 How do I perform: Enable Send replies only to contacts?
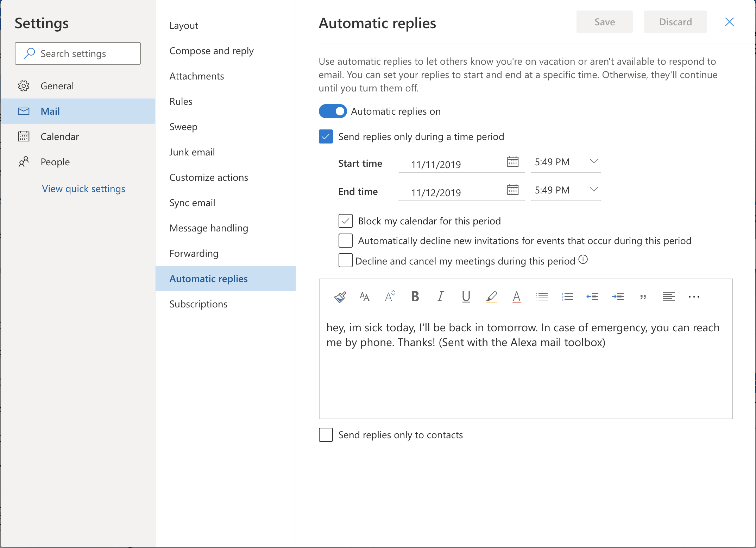(x=326, y=435)
